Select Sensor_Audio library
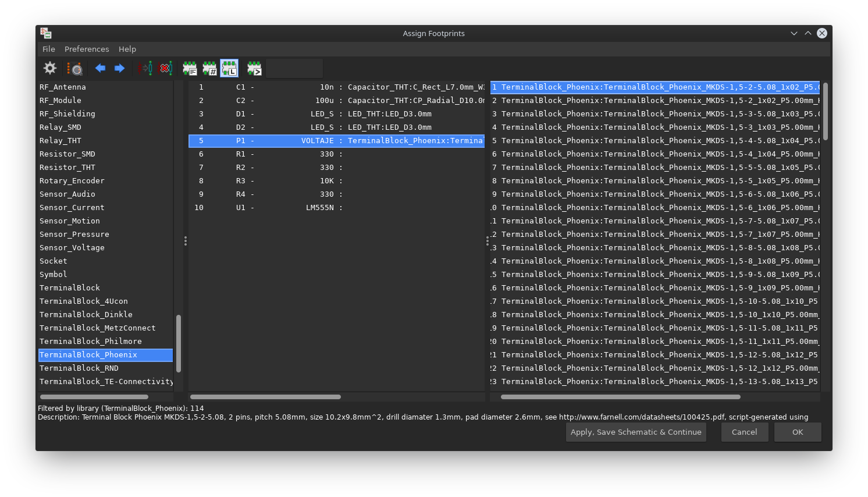 106,194
